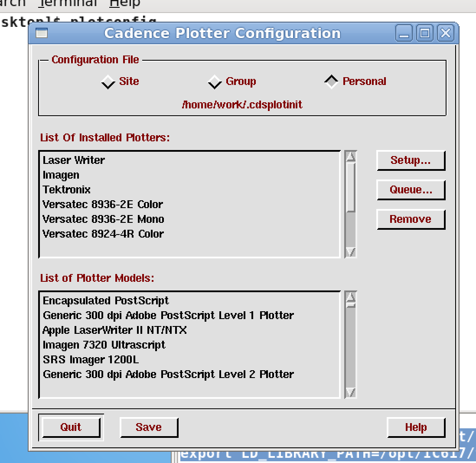Click installed plotters scrollbar up arrow

coord(351,157)
